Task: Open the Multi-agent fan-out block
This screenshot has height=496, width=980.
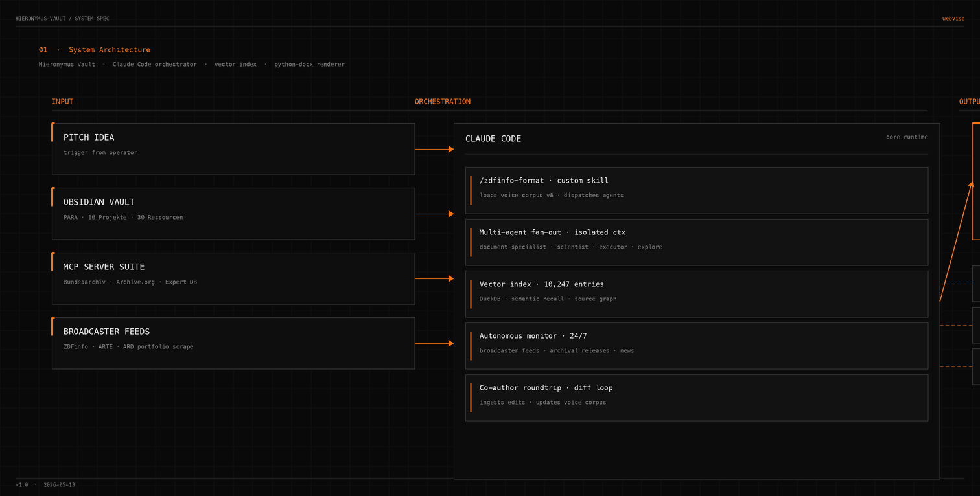Action: tap(697, 242)
